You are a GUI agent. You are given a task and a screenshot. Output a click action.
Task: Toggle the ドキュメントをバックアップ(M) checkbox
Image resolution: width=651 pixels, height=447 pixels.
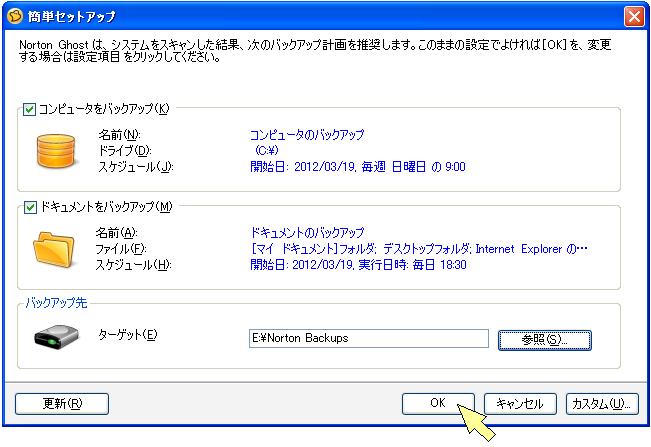point(30,207)
